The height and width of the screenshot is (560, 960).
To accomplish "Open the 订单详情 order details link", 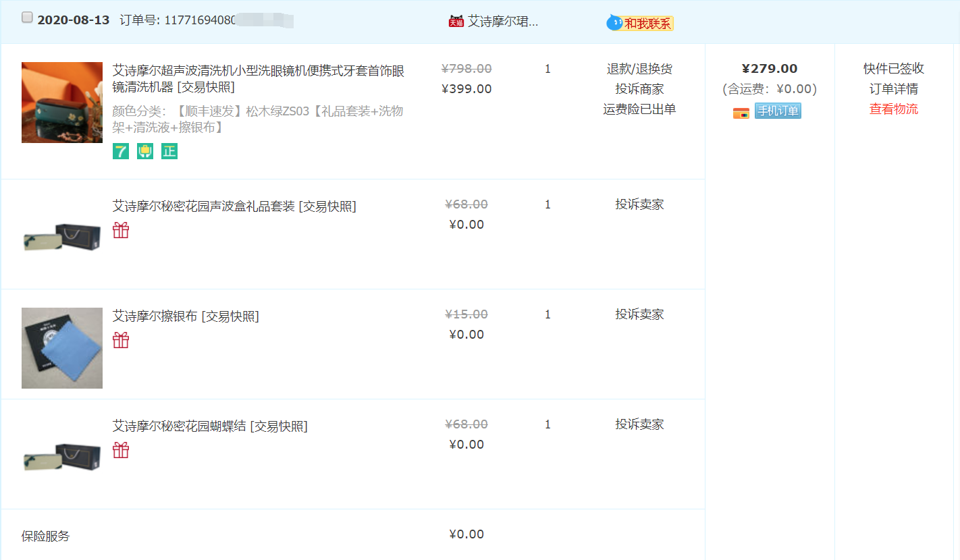I will pyautogui.click(x=894, y=89).
